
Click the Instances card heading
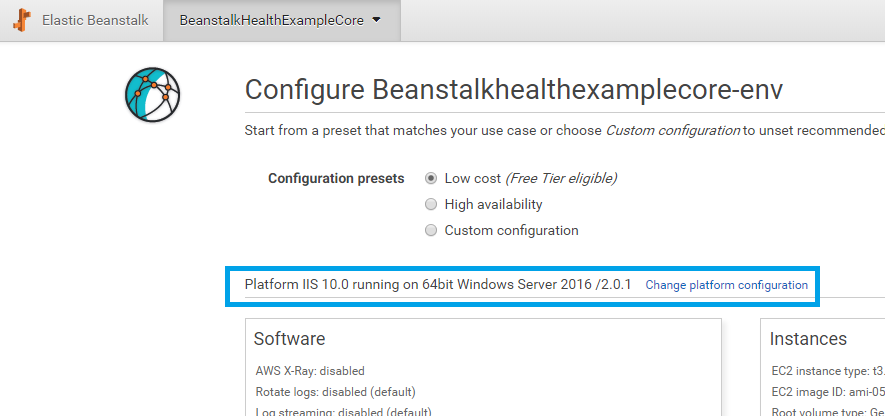808,339
